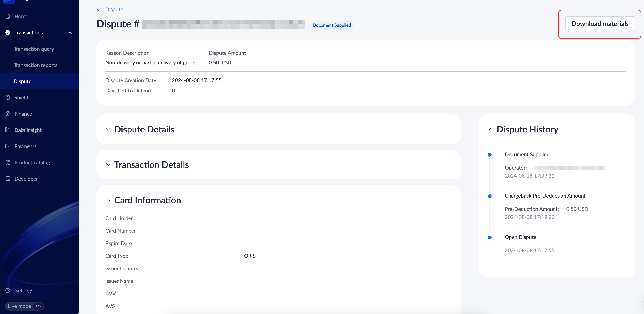Click the Finance money bag icon
The image size is (644, 314).
tap(8, 114)
